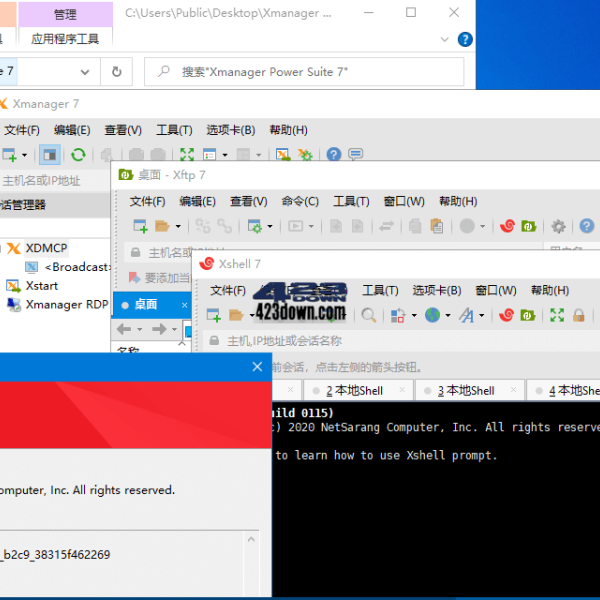Open 窗口(W) menu in Xshell 7
Image resolution: width=600 pixels, height=600 pixels.
click(496, 290)
